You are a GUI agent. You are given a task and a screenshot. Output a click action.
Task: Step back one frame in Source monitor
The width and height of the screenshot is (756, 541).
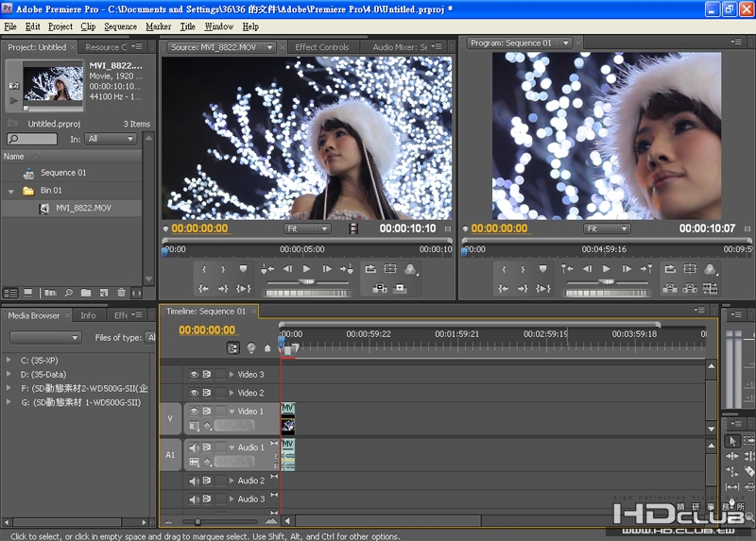click(x=287, y=269)
